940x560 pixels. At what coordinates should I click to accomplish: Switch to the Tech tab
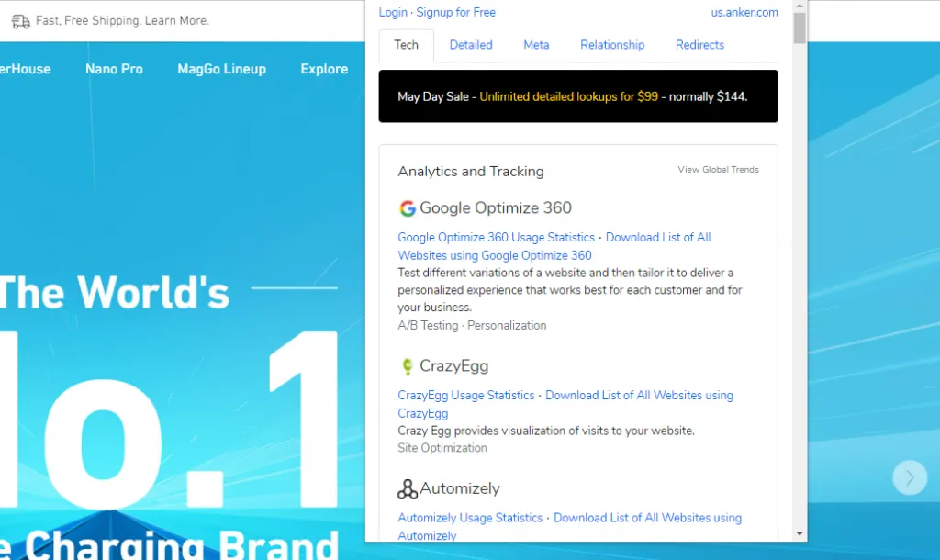[406, 45]
